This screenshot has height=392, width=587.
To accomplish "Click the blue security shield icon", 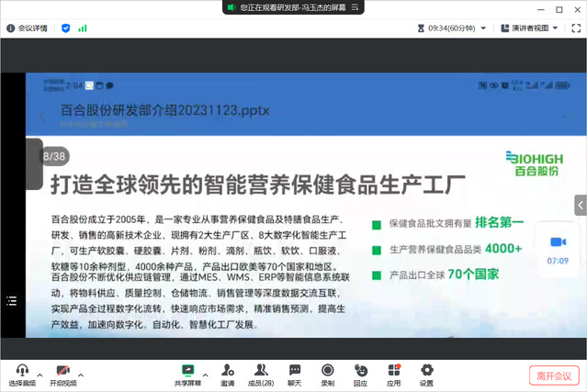I will click(x=65, y=28).
